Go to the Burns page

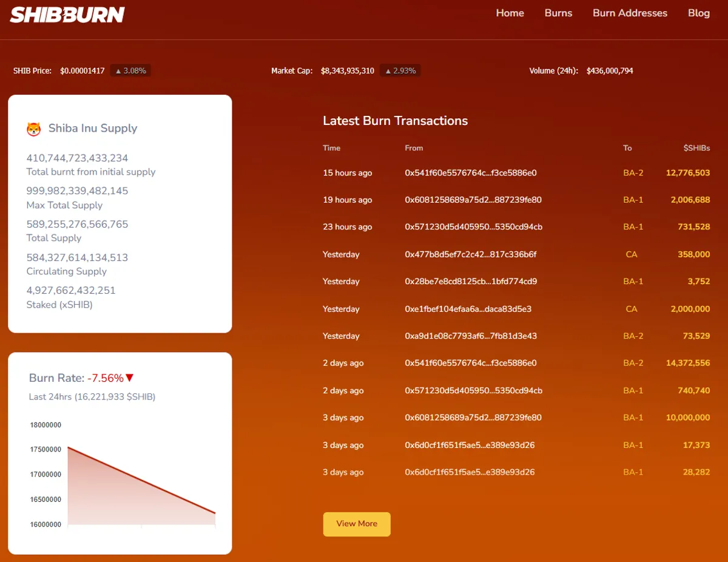point(558,13)
